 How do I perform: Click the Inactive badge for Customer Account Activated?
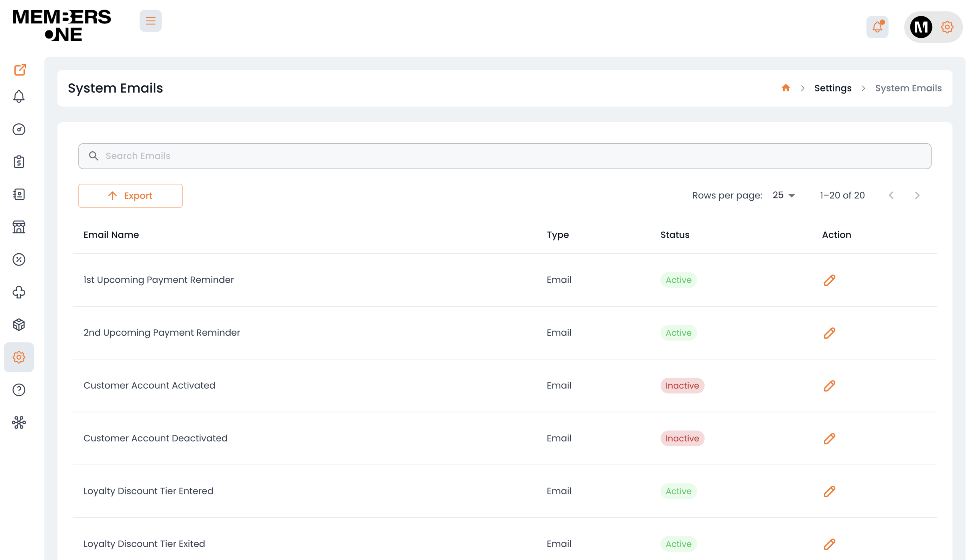tap(682, 386)
